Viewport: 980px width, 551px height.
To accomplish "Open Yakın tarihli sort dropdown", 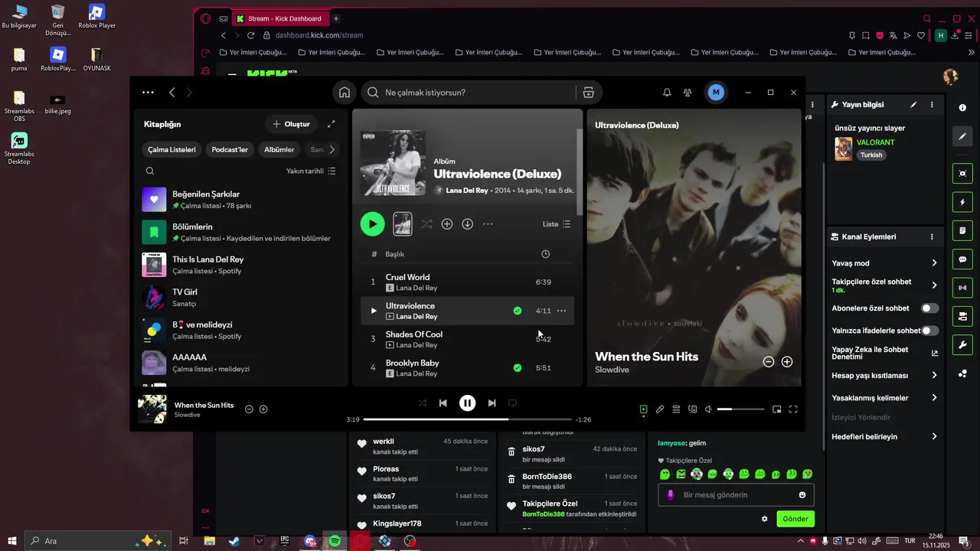I will [x=311, y=171].
